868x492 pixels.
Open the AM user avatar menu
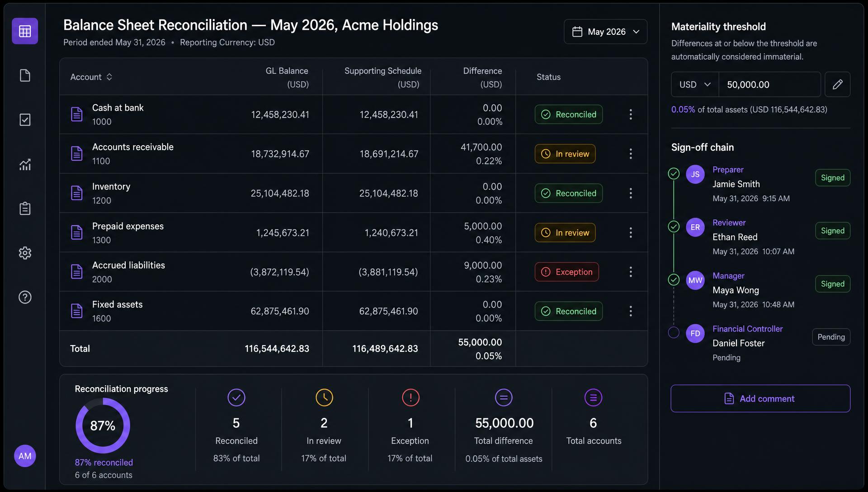point(25,456)
